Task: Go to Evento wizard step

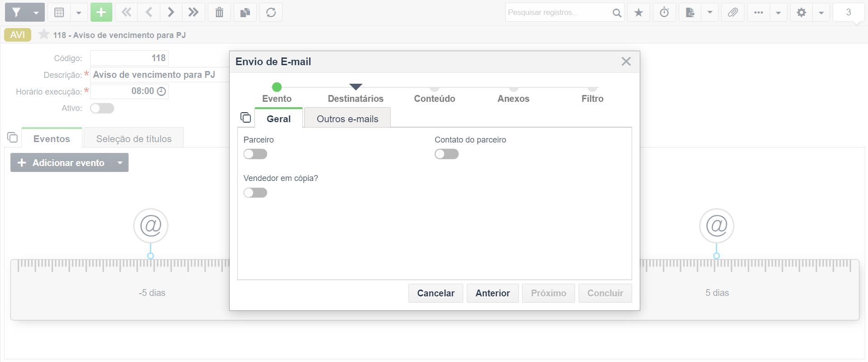Action: click(277, 93)
